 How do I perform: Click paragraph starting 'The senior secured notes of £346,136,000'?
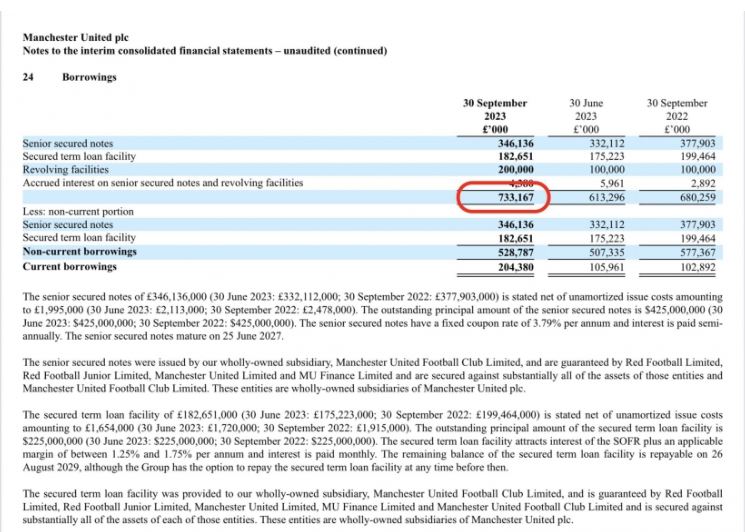pos(372,316)
